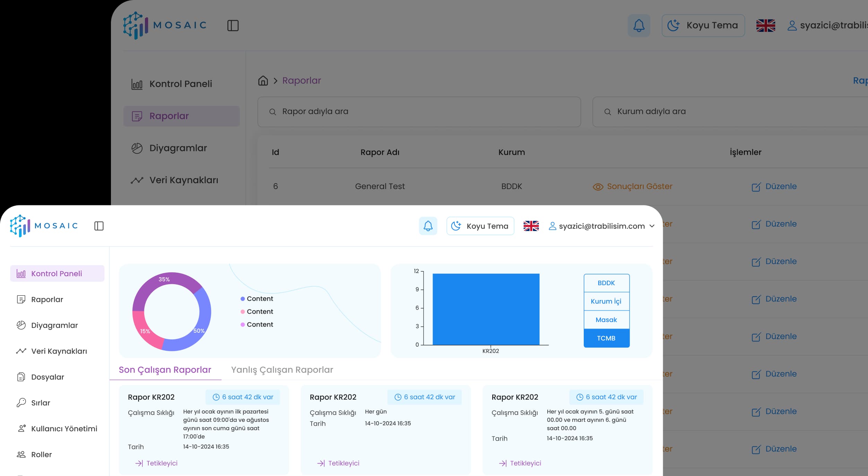
Task: Select BDDK in the chart filter list
Action: pos(606,283)
